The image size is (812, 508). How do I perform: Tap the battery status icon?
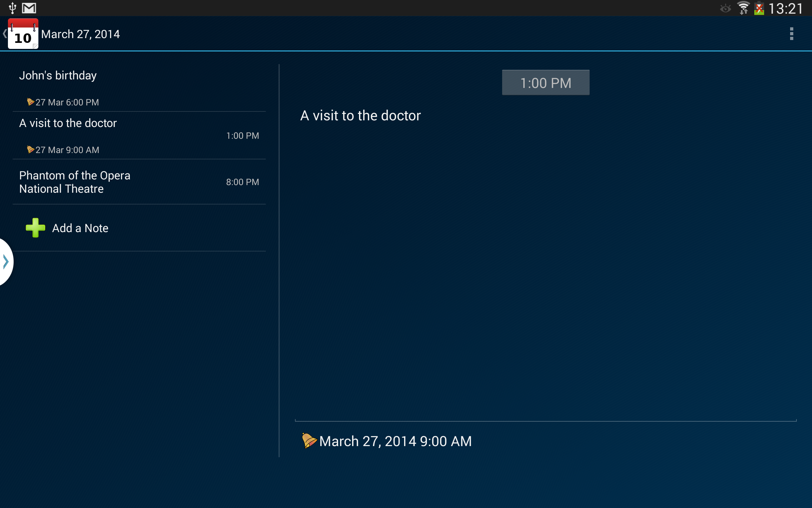[759, 8]
